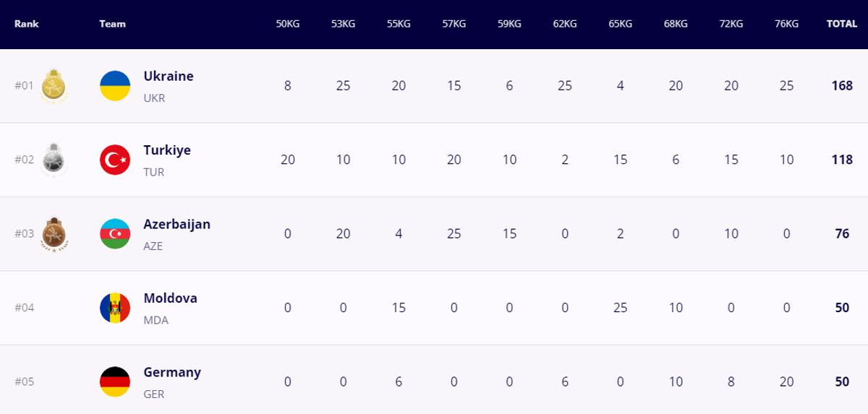Click the Moldova flag icon
The width and height of the screenshot is (868, 414).
(x=115, y=308)
